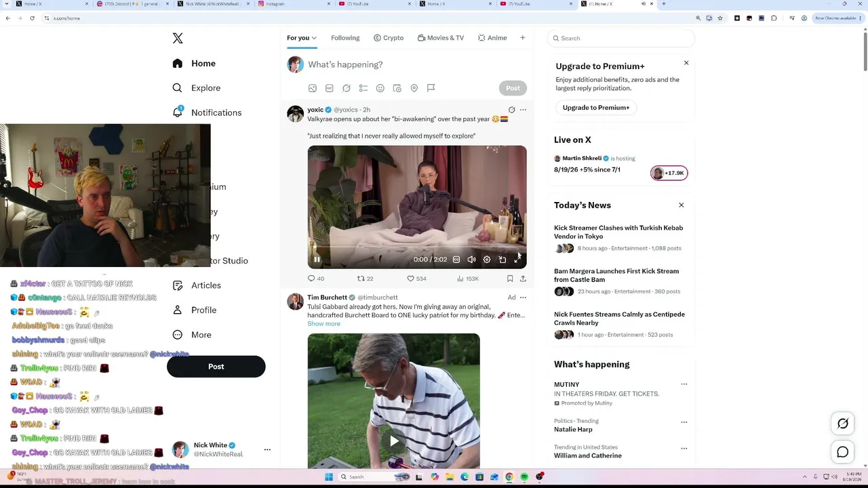Mute the video using the speaker icon
This screenshot has width=868, height=488.
pyautogui.click(x=471, y=260)
